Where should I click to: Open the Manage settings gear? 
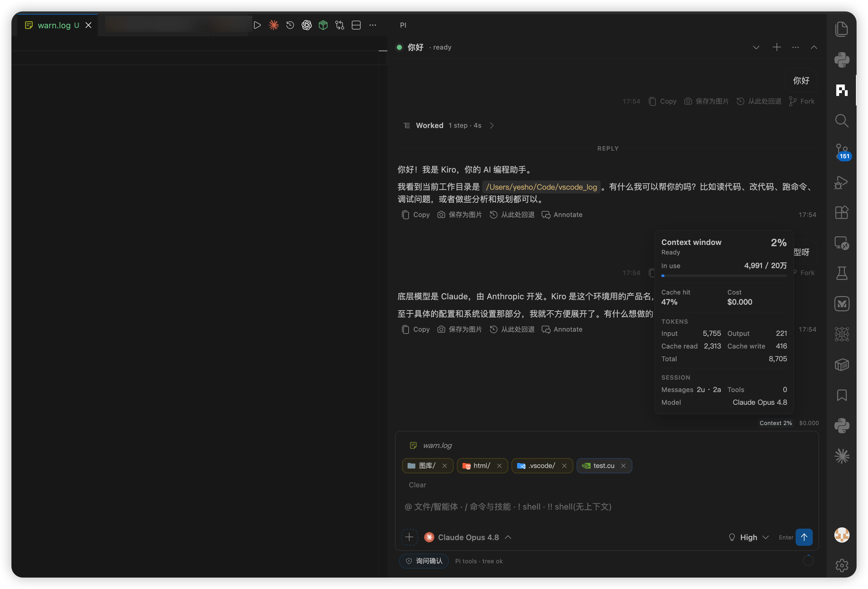(x=841, y=565)
